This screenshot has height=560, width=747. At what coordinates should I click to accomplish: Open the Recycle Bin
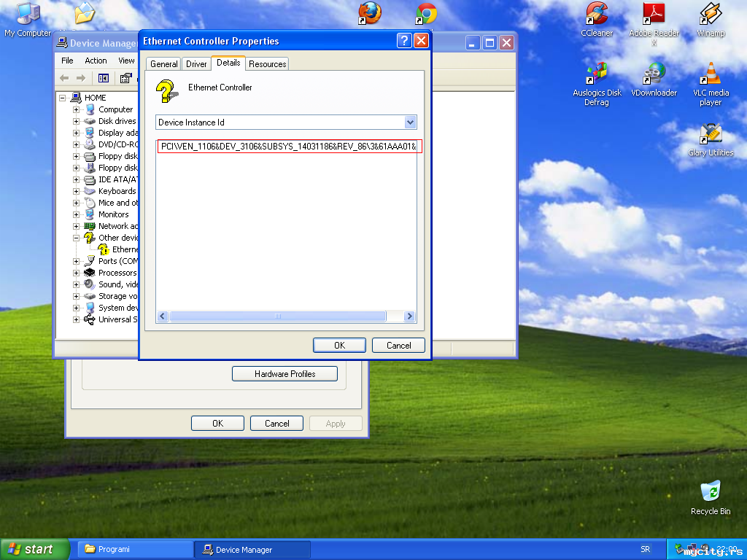[711, 498]
